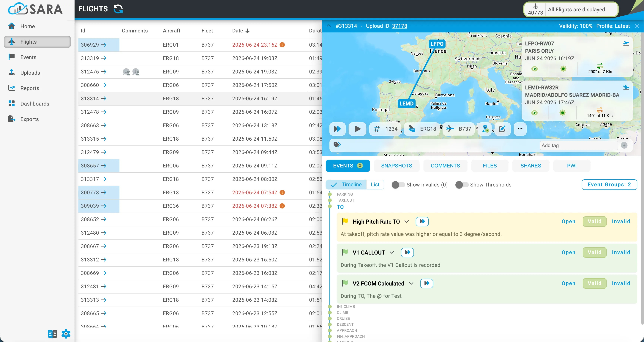Replay the V1 CALLOUT event

[408, 252]
